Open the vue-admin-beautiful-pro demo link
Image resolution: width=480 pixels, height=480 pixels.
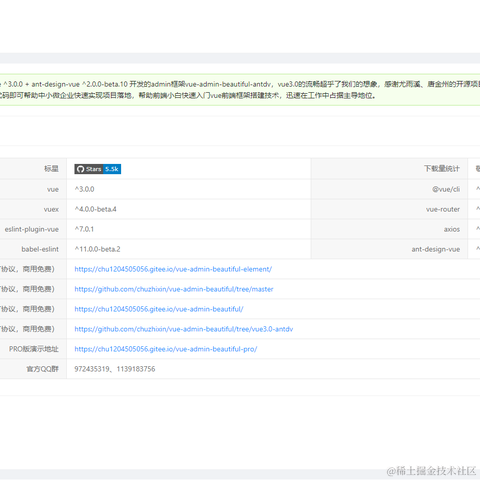(x=166, y=349)
